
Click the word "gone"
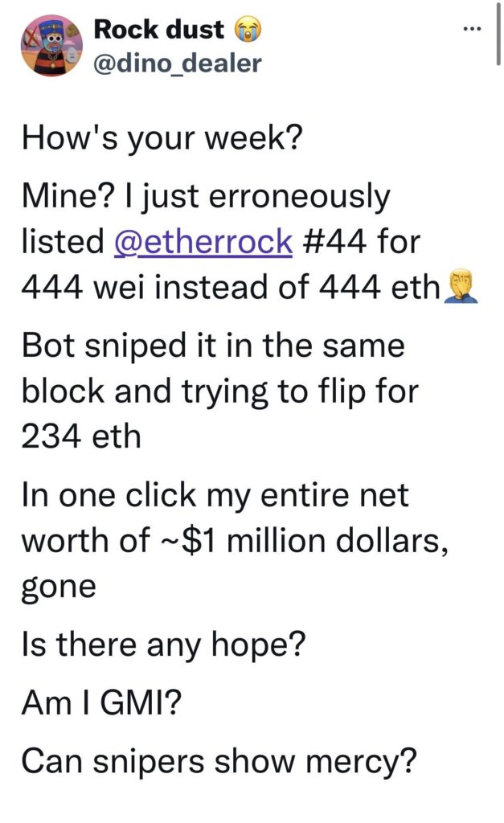(59, 588)
